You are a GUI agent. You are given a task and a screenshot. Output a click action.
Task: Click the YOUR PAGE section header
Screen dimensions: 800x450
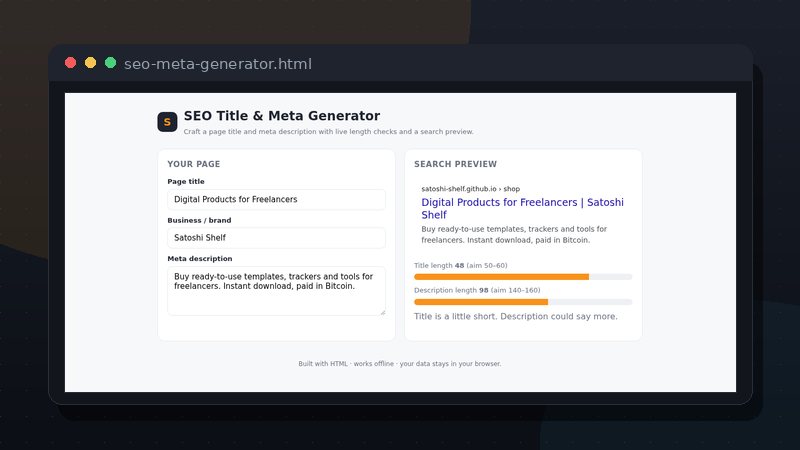(x=194, y=164)
